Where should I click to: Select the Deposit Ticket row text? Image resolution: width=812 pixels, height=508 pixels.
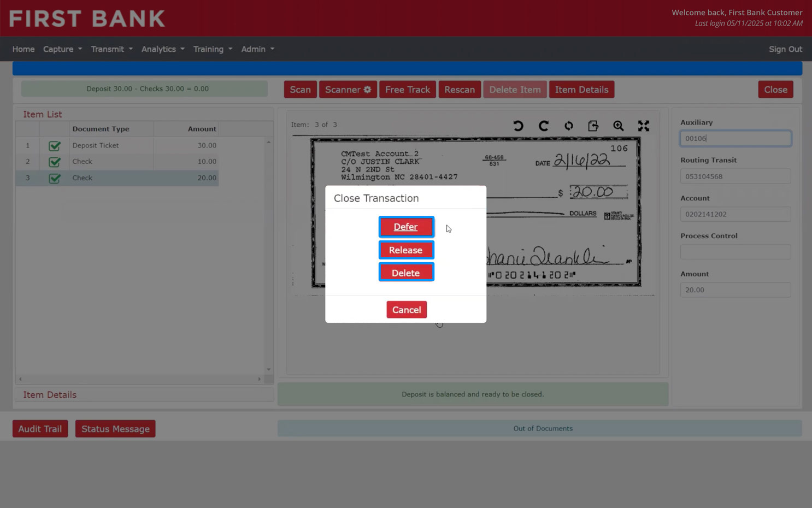pos(95,145)
